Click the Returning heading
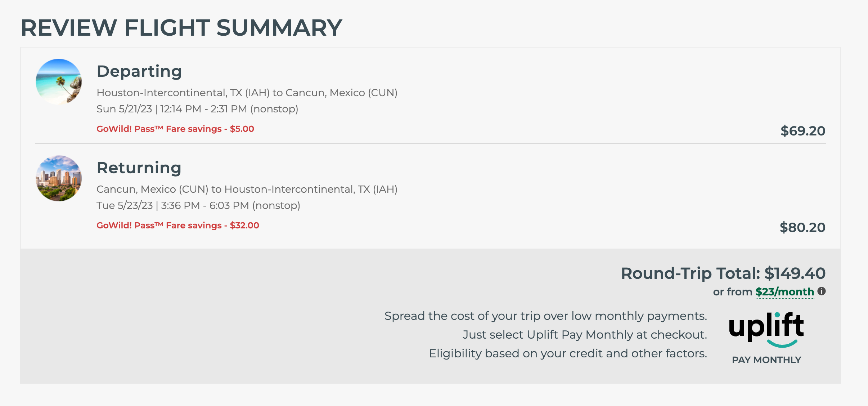868x406 pixels. 139,168
